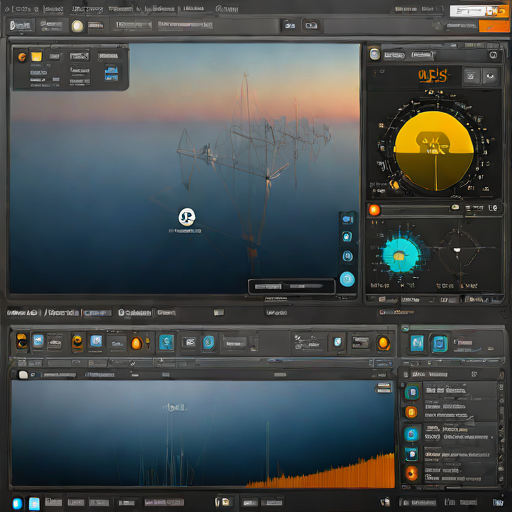512x512 pixels.
Task: Expand the last orange-icon entry in the bottom-right list
Action: [451, 473]
